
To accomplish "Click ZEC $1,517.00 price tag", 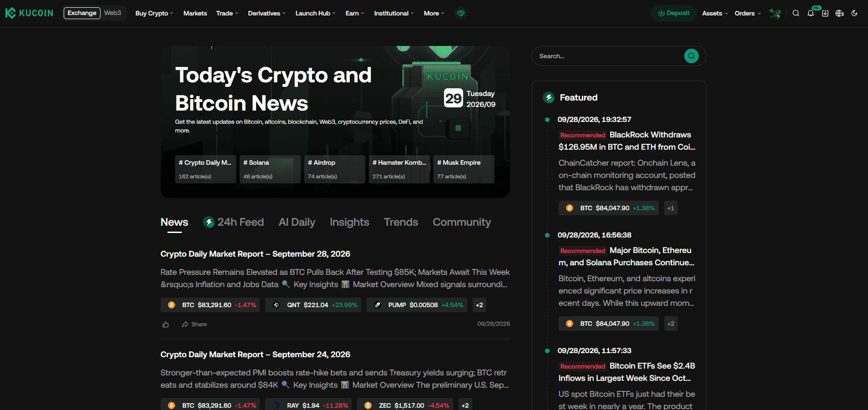I will (x=405, y=405).
